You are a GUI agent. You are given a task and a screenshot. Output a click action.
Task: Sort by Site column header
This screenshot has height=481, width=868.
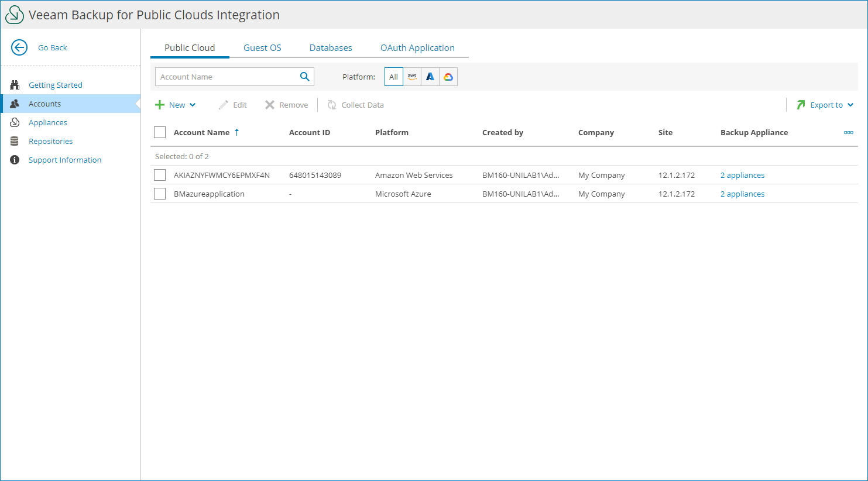[x=665, y=132]
